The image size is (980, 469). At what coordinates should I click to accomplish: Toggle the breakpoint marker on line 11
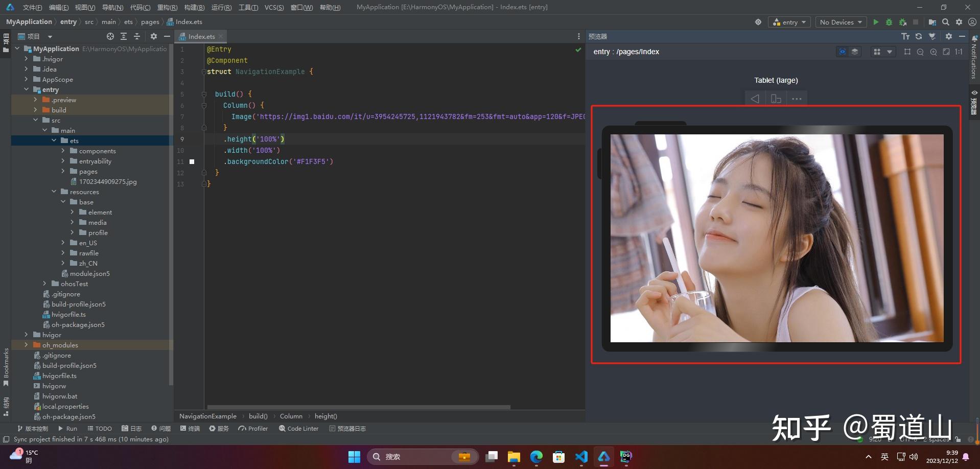[192, 161]
